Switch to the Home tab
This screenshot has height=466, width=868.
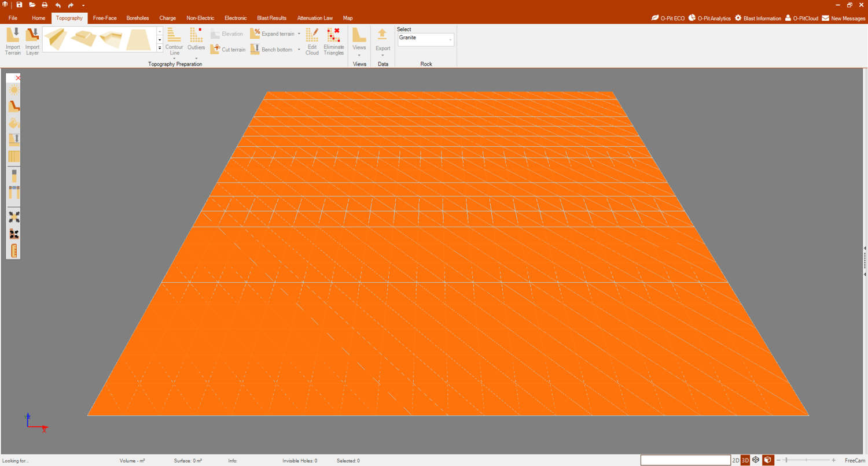(39, 18)
